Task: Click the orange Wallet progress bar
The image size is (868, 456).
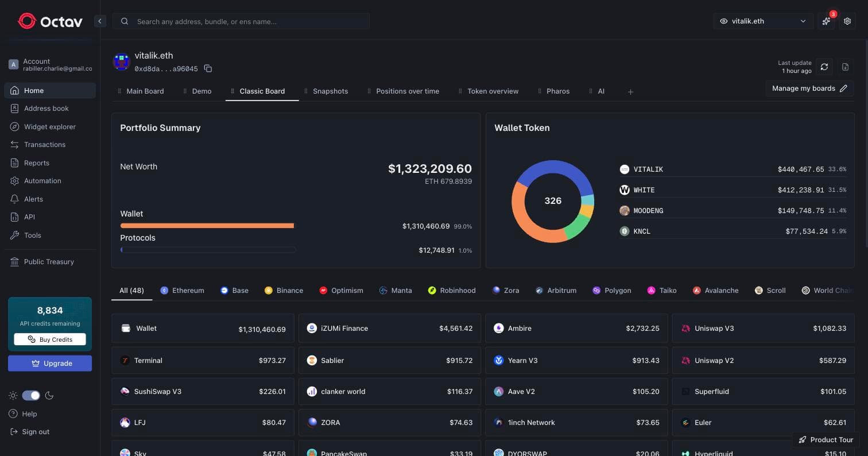Action: [x=207, y=226]
